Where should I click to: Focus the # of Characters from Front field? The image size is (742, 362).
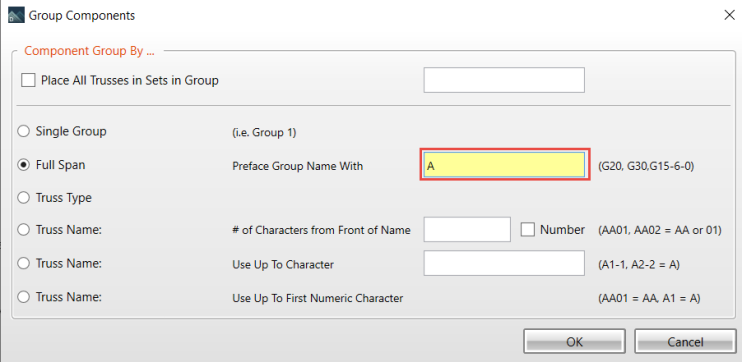coord(467,230)
